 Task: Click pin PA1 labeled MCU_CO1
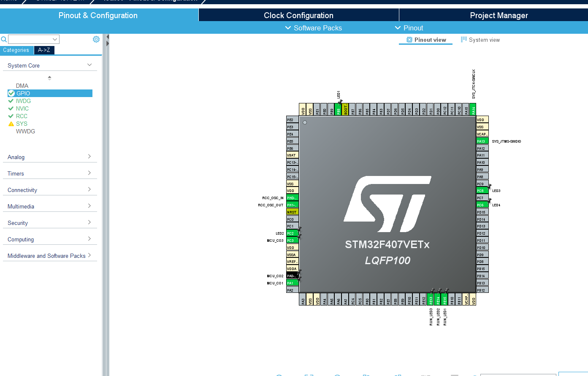click(293, 283)
